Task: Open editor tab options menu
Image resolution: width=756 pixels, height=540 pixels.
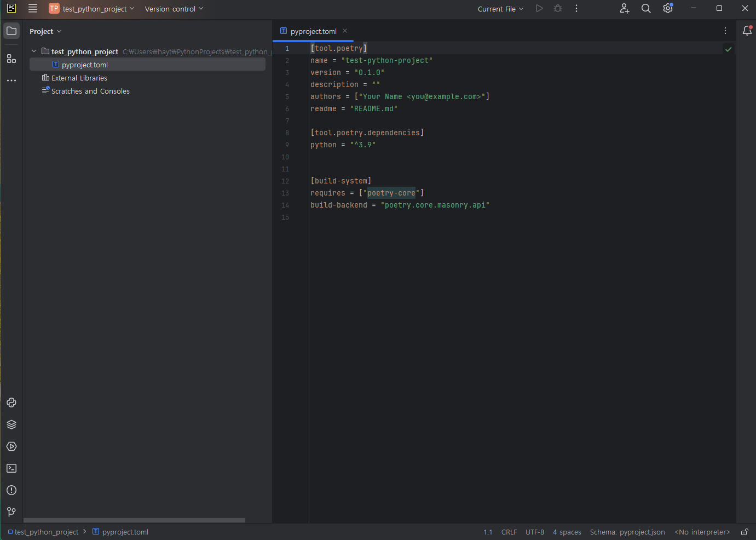Action: click(x=725, y=31)
